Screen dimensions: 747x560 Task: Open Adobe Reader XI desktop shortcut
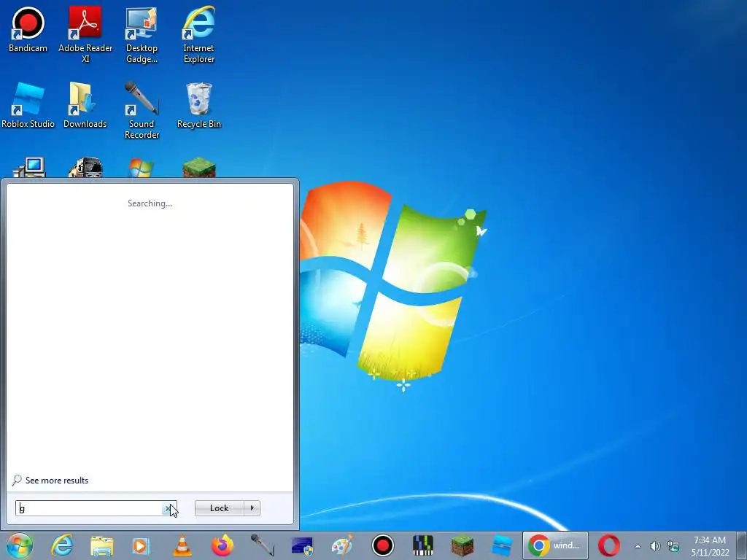coord(85,34)
